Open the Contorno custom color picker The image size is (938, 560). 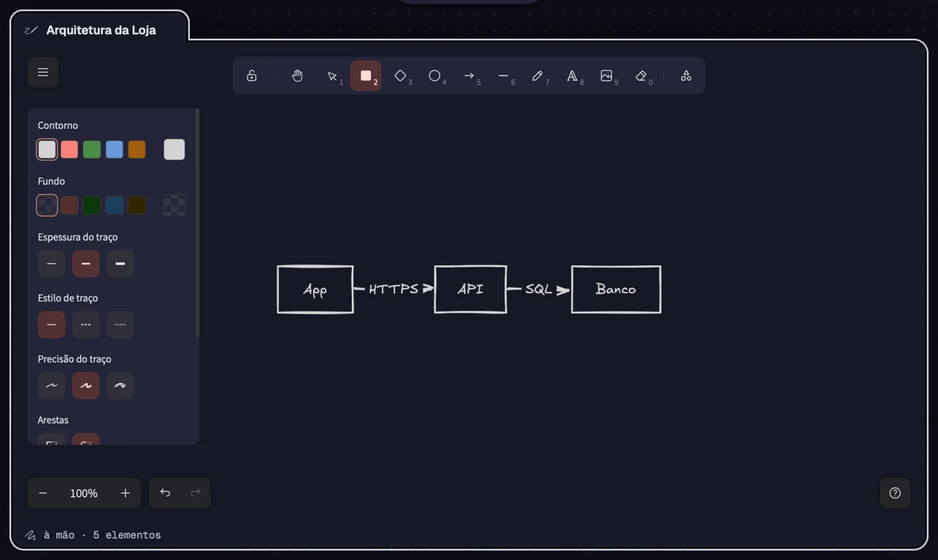click(x=174, y=149)
